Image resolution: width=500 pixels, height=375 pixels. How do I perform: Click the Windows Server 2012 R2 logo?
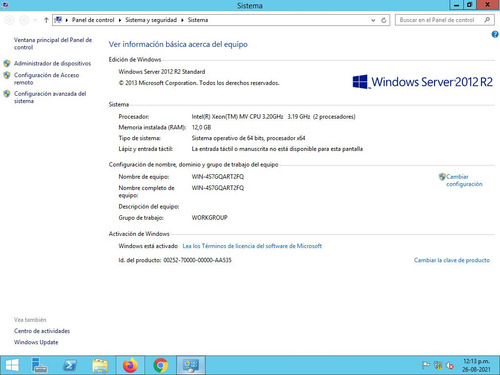point(422,82)
